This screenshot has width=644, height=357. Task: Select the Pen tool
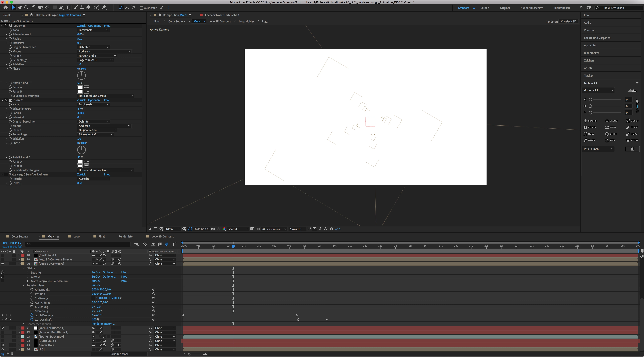pos(61,8)
